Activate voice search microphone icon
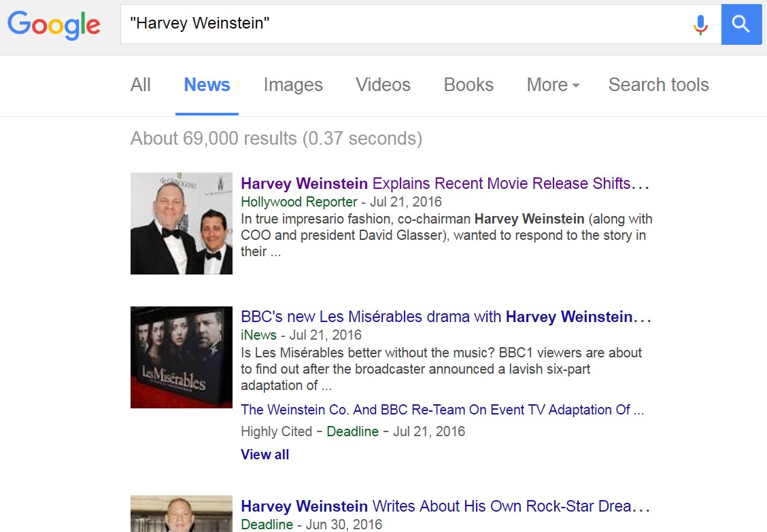 click(700, 24)
